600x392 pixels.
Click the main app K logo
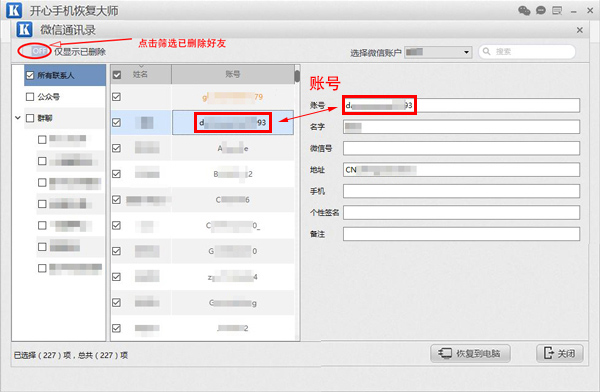pyautogui.click(x=14, y=10)
